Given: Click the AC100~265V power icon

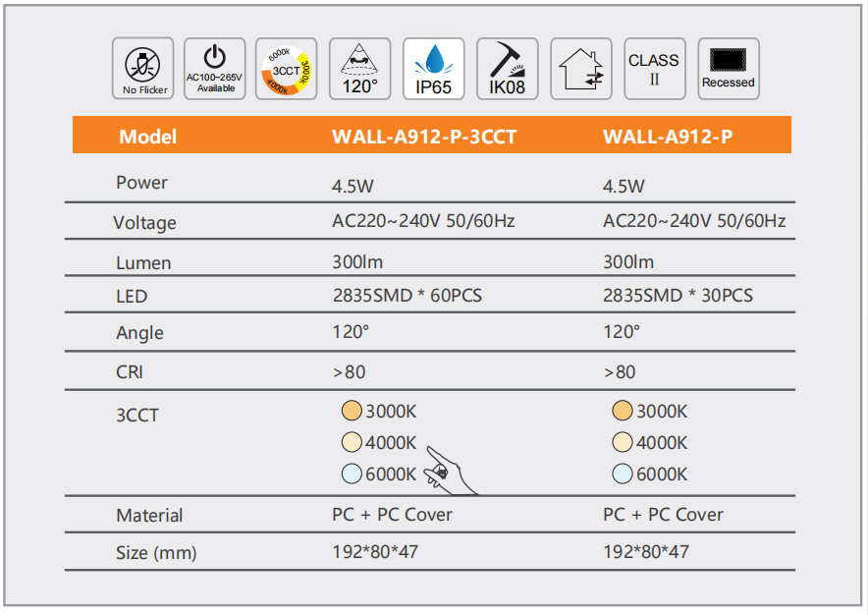Looking at the screenshot, I should [x=215, y=69].
